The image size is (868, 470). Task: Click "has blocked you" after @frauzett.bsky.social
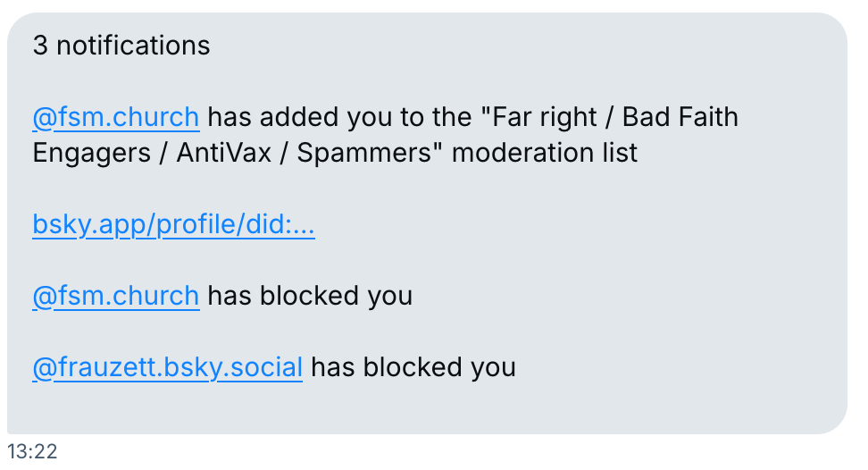[x=413, y=367]
